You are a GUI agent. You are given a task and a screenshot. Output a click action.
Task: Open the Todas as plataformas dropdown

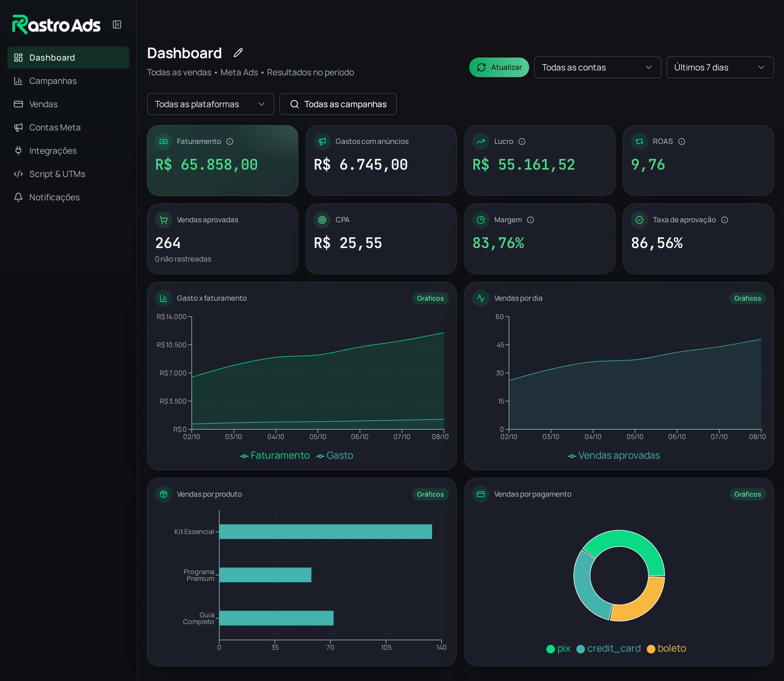click(x=210, y=104)
